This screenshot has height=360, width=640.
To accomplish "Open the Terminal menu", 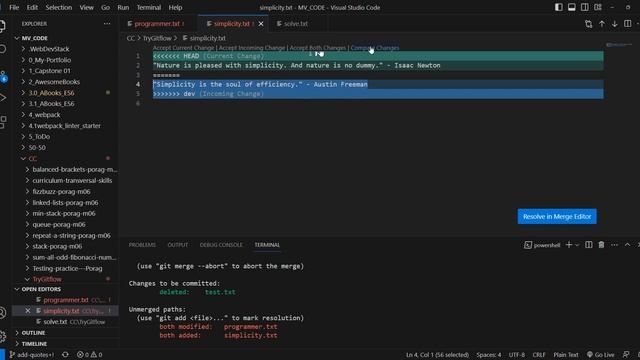I will pyautogui.click(x=149, y=7).
